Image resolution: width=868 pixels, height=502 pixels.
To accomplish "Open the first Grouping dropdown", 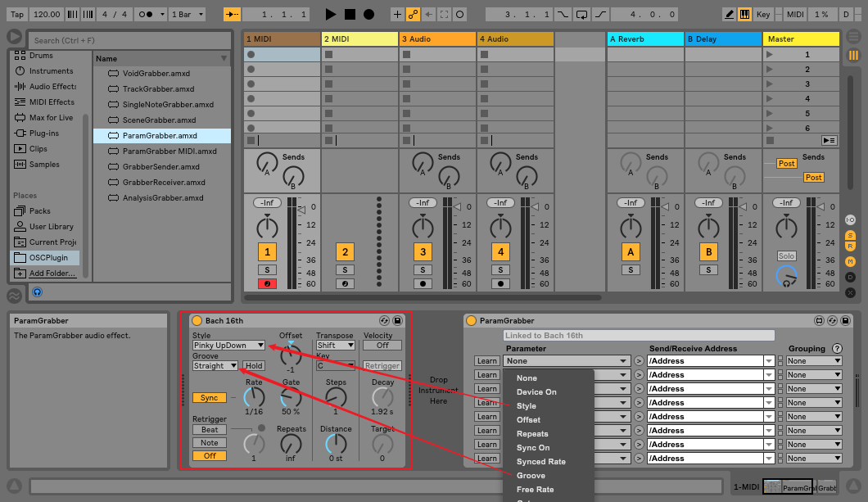I will click(814, 361).
